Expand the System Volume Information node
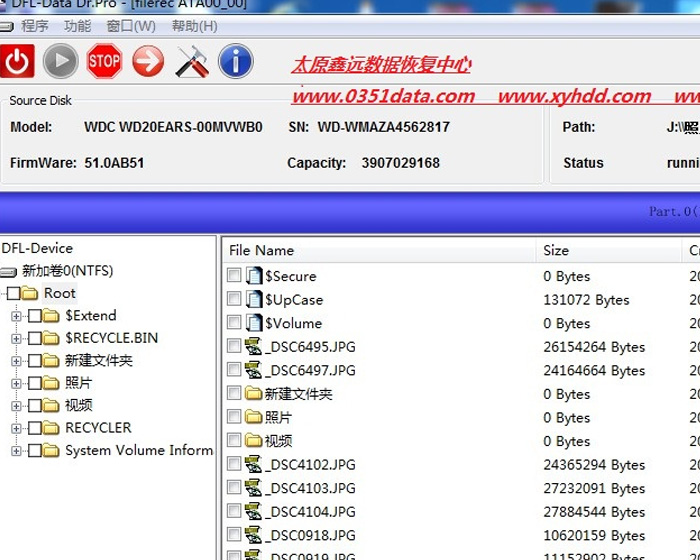700x560 pixels. coord(16,451)
